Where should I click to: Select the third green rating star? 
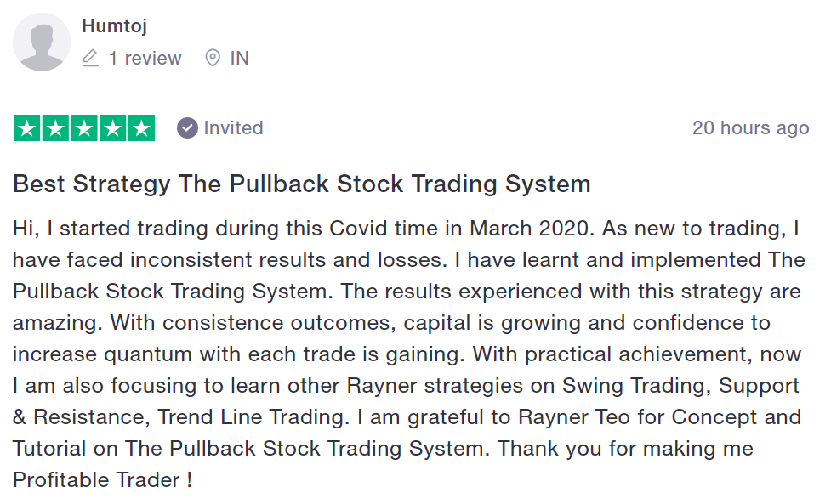(x=84, y=128)
